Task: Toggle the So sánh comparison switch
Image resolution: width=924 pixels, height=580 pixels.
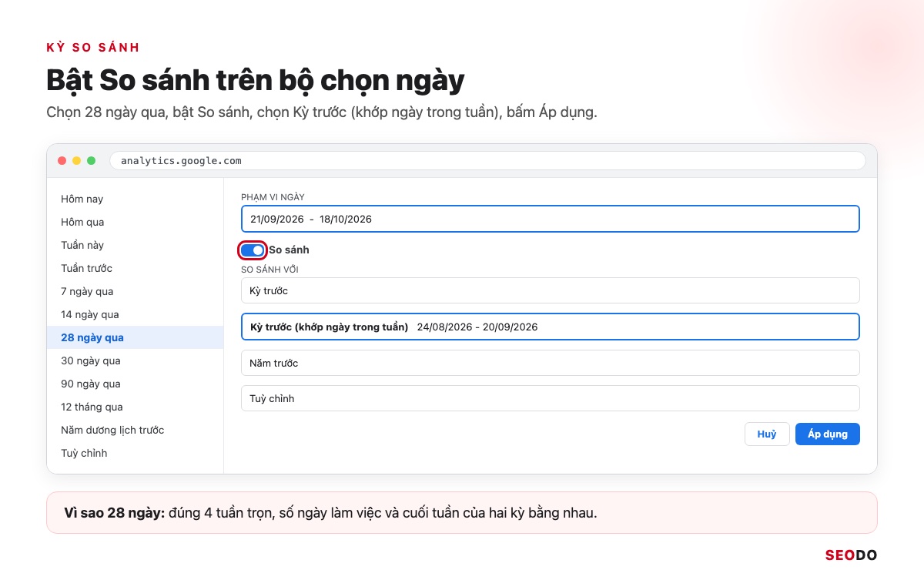Action: tap(253, 250)
